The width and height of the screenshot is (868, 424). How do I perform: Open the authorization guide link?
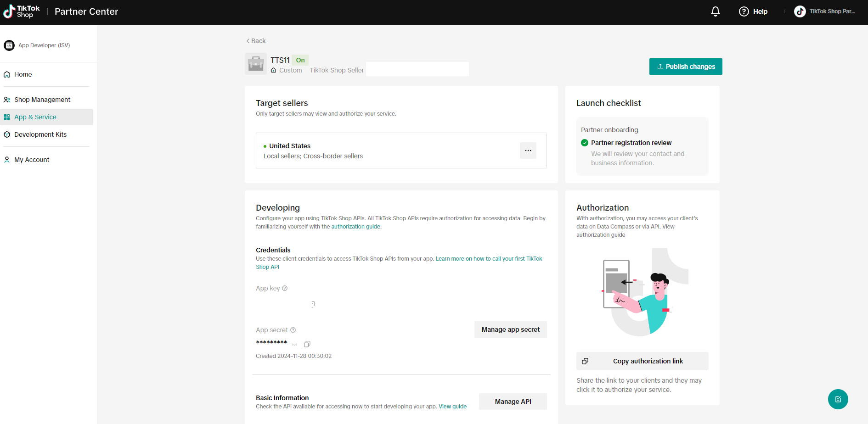click(355, 227)
